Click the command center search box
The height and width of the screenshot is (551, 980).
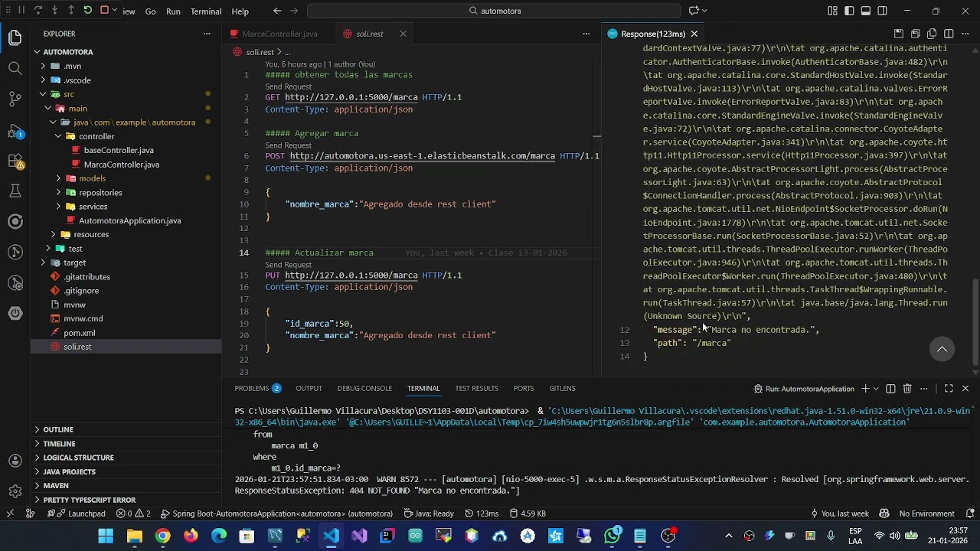coord(494,11)
